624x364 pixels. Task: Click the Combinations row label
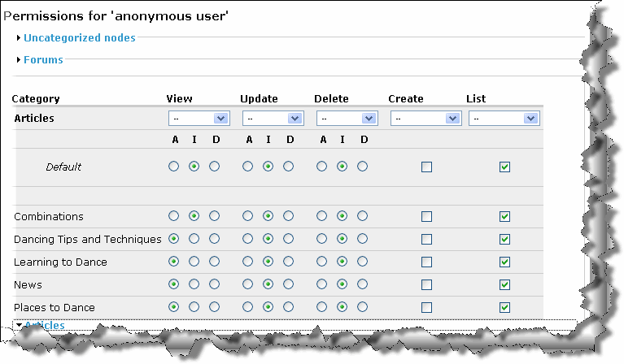(49, 217)
